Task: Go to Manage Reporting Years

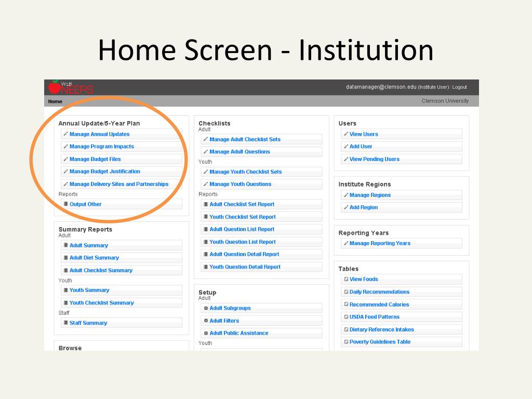Action: coord(380,243)
